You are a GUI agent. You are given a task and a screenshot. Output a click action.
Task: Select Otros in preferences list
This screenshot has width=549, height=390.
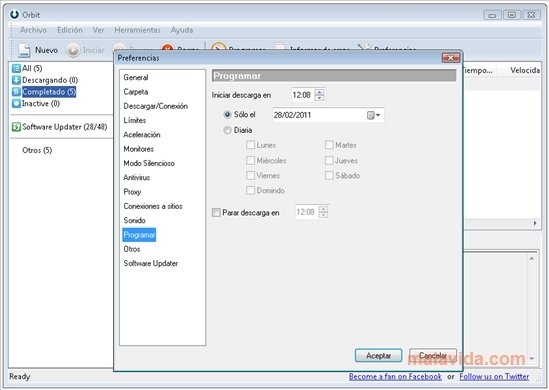coord(132,249)
